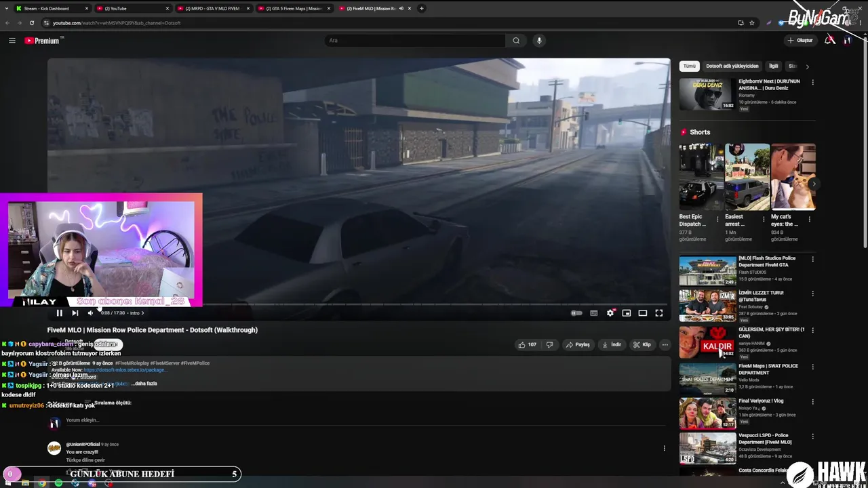The height and width of the screenshot is (488, 868).
Task: Reload the current page
Action: point(32,23)
